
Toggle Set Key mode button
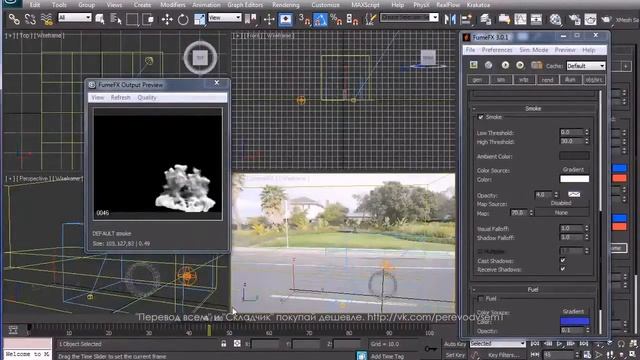tap(455, 355)
